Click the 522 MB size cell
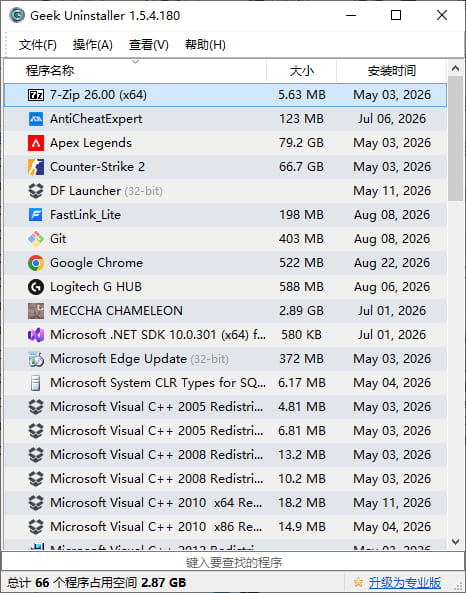The height and width of the screenshot is (593, 466). (x=301, y=263)
